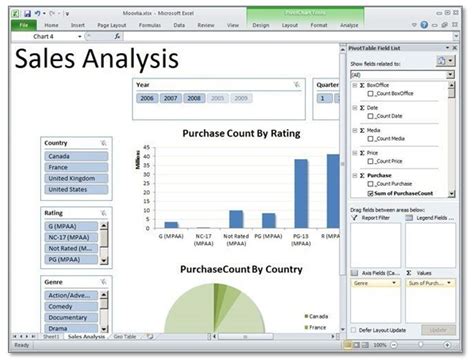Viewport: 474px width, 362px height.
Task: Collapse the BoxOffice field group
Action: coord(355,85)
